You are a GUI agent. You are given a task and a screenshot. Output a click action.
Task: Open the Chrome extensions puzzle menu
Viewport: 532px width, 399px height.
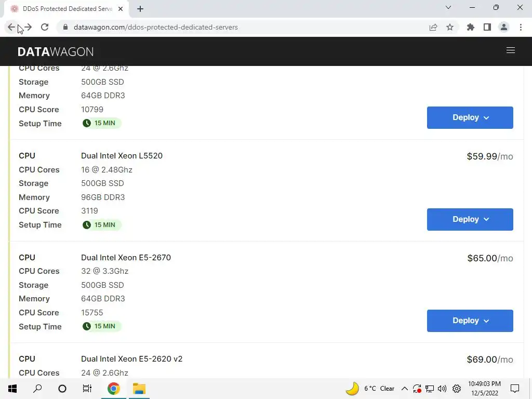(x=471, y=27)
